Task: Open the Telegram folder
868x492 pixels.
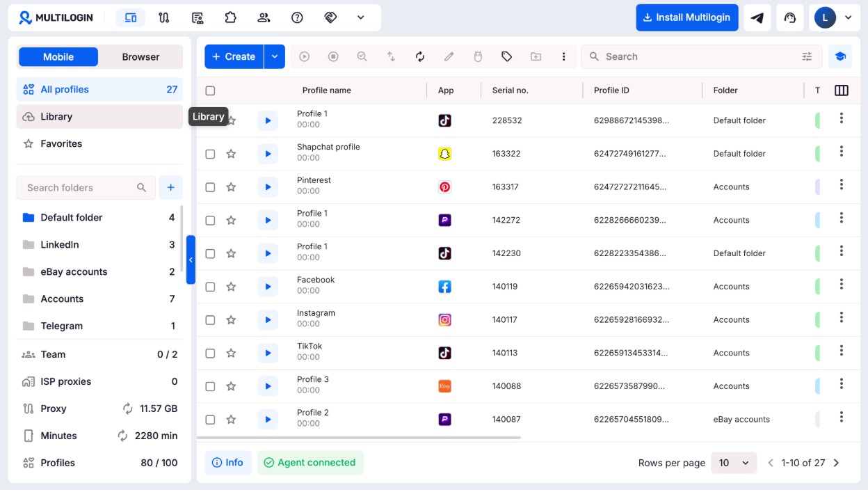Action: pyautogui.click(x=98, y=326)
